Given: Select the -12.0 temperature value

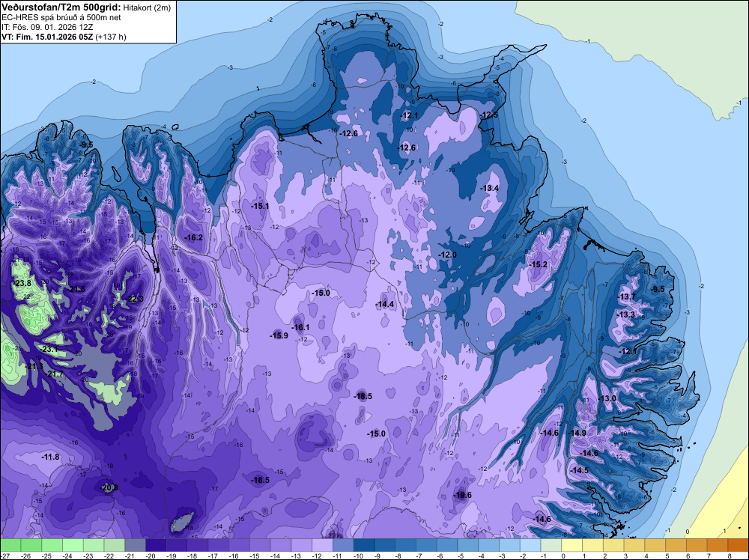Looking at the screenshot, I should click(448, 255).
